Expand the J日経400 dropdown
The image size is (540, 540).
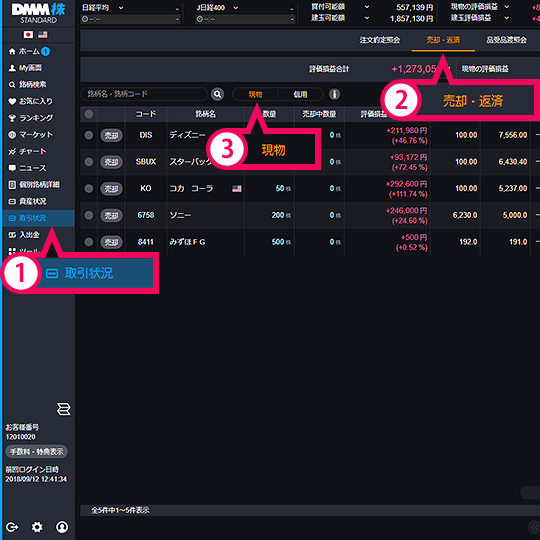(x=236, y=8)
